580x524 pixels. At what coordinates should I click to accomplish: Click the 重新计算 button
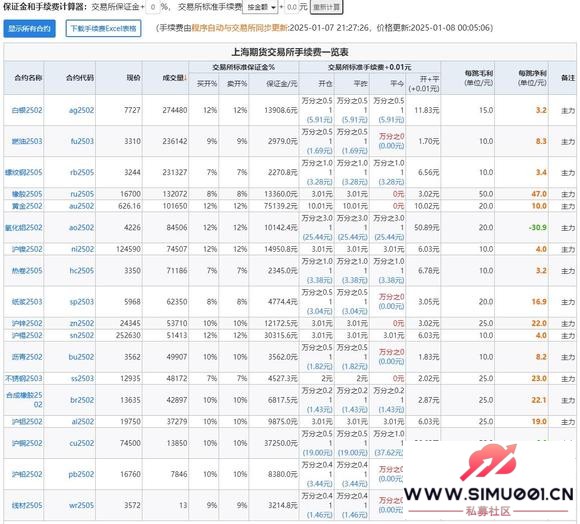(x=326, y=7)
